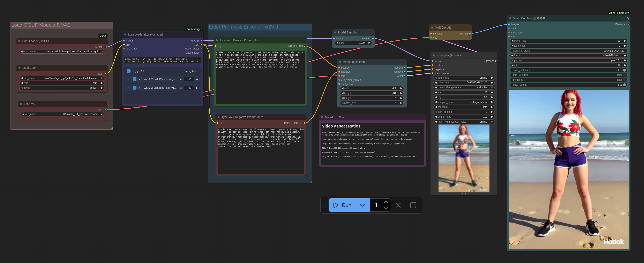Collapse the KSampler (Advanced) node dot
The image size is (644, 263).
point(434,55)
